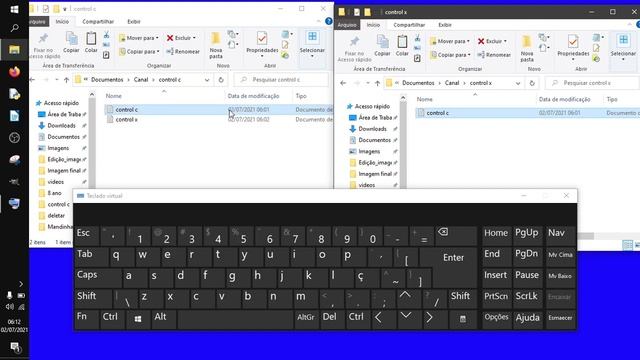Go back in the control x window
The height and width of the screenshot is (360, 640).
point(343,83)
